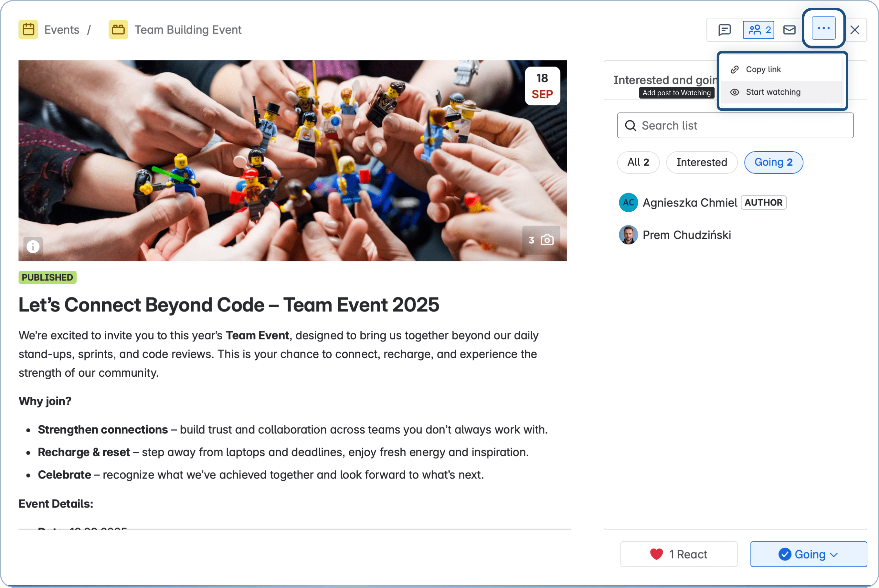Open the three-dots more options menu
Screen dimensions: 879x588
tap(823, 28)
